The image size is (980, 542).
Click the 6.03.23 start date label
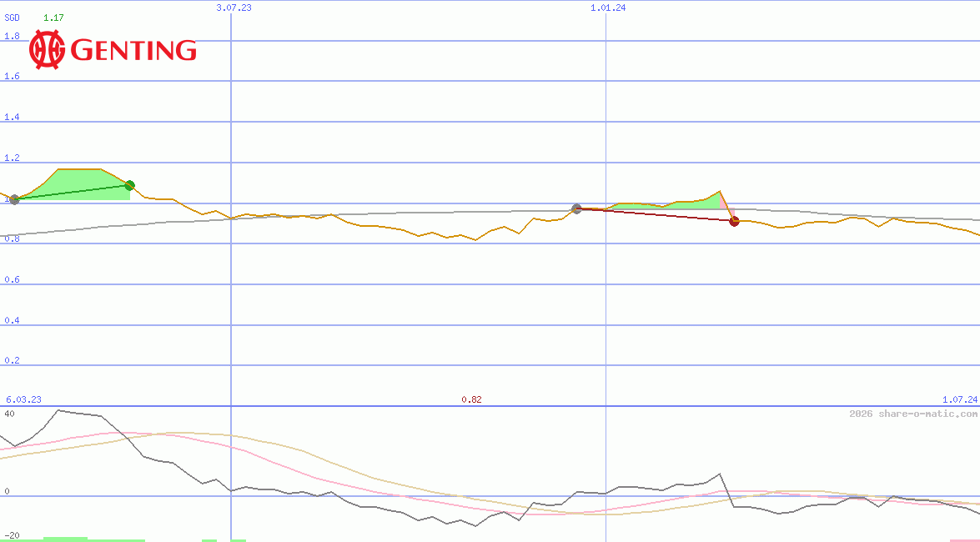coord(23,399)
